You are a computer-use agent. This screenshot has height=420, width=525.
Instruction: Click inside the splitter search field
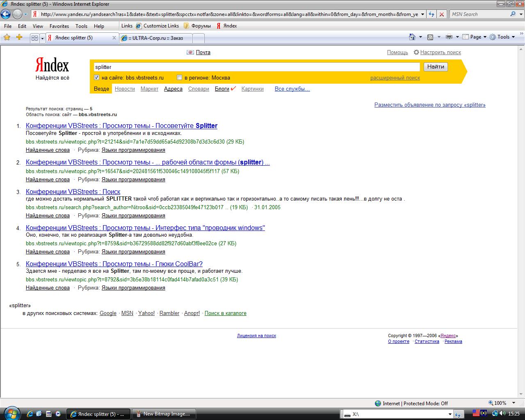(246, 66)
